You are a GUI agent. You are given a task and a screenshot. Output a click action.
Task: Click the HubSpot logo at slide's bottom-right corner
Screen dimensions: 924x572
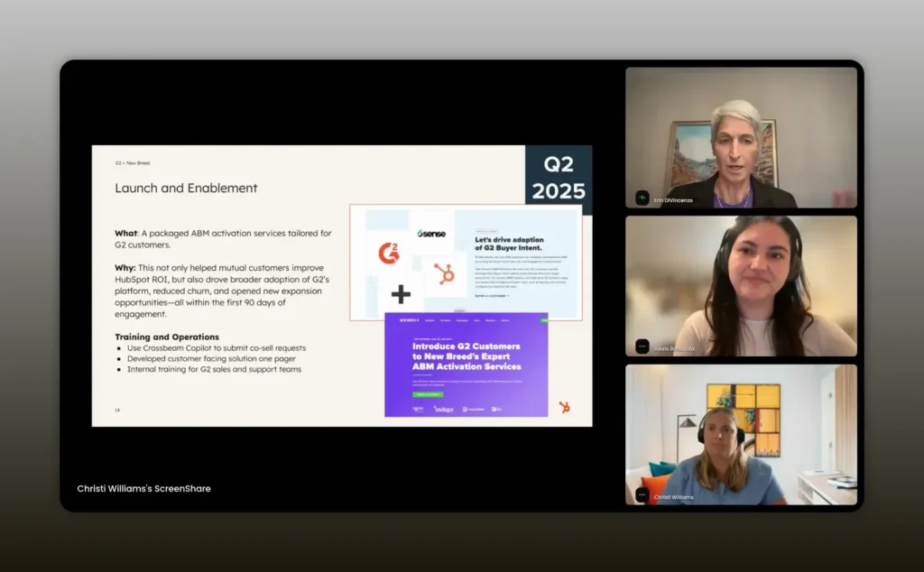564,408
